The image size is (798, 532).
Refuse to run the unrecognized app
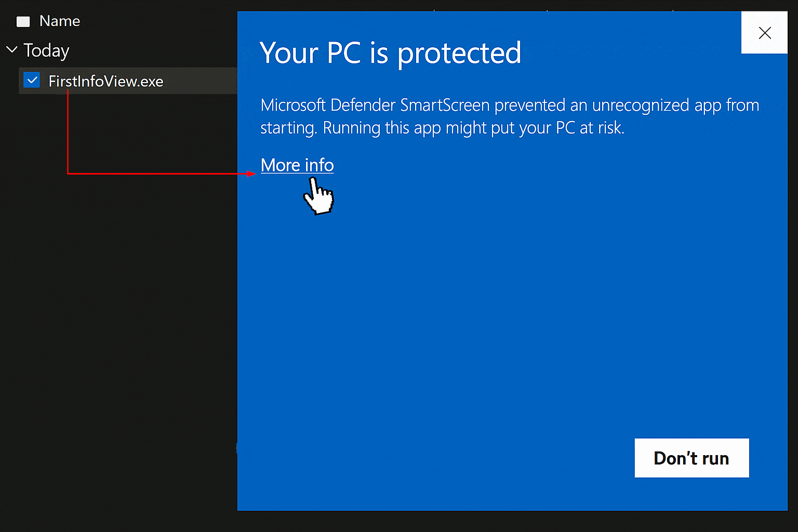(691, 458)
